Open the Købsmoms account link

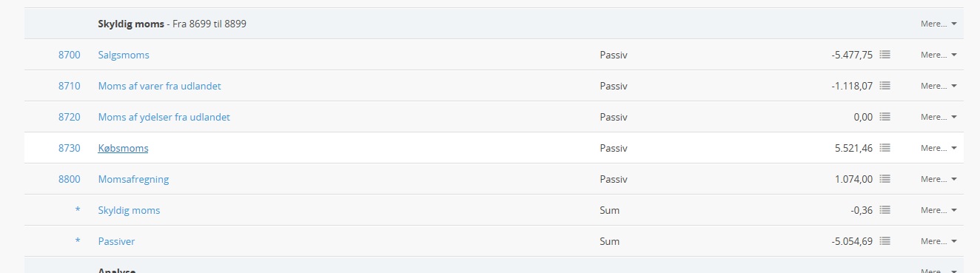click(x=123, y=148)
